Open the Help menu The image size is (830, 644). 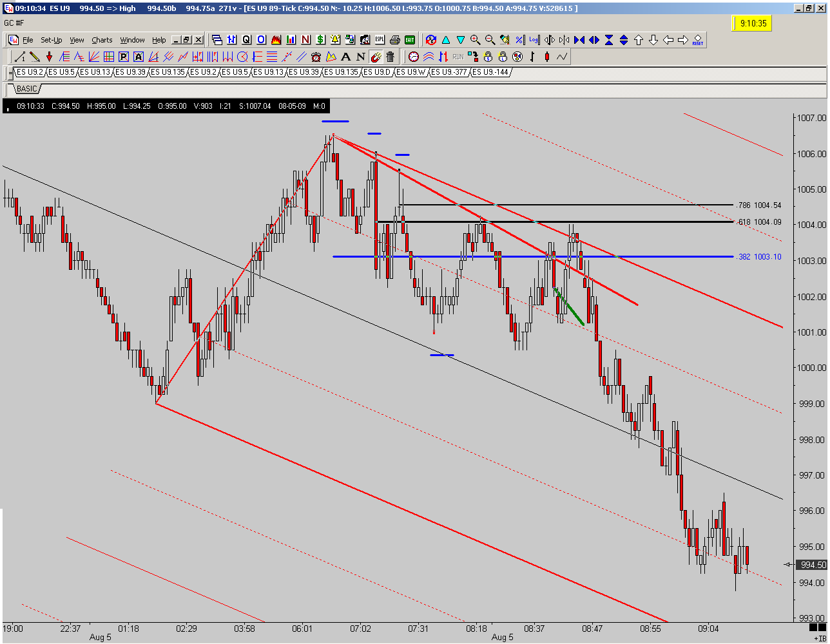159,40
